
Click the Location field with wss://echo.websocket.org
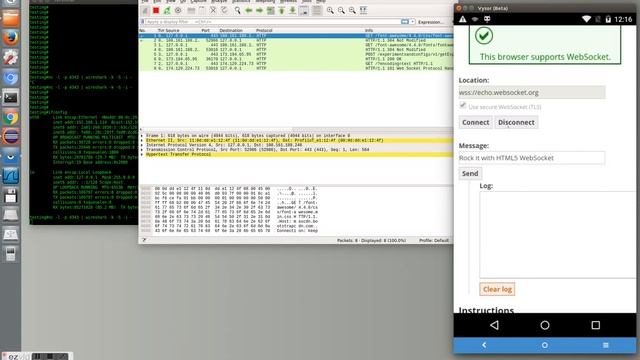click(x=532, y=92)
